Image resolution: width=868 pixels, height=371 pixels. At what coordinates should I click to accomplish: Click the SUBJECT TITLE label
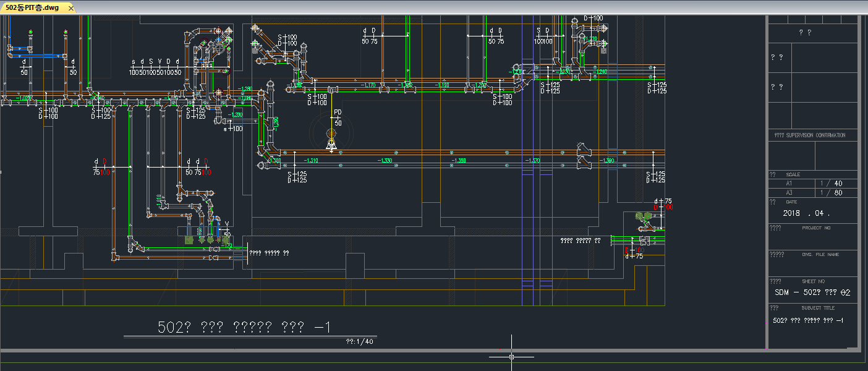818,307
